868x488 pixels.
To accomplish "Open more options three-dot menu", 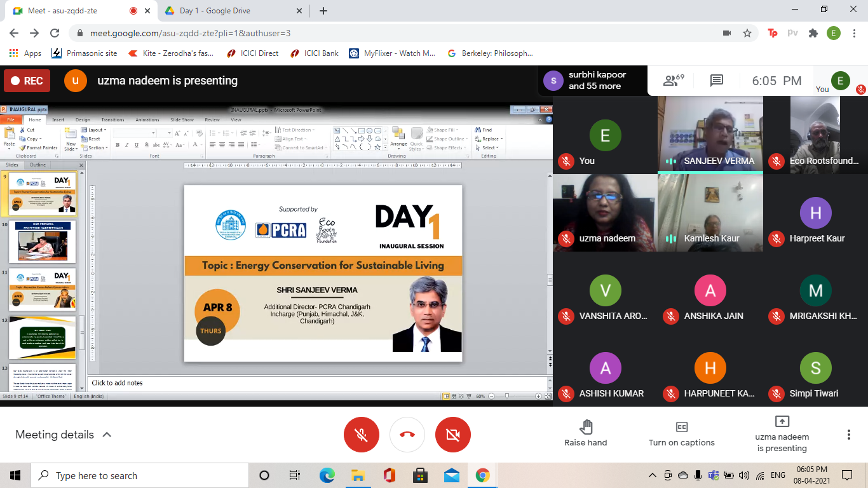I will pyautogui.click(x=848, y=435).
